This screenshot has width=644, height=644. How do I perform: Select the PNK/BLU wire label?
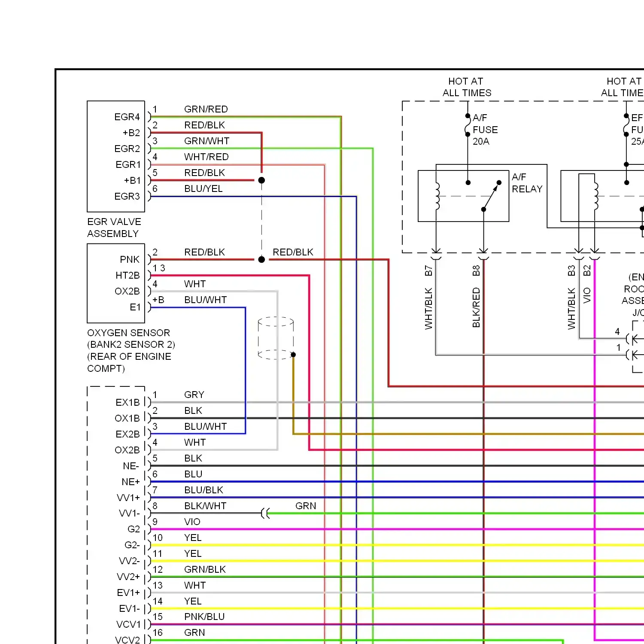click(x=204, y=617)
